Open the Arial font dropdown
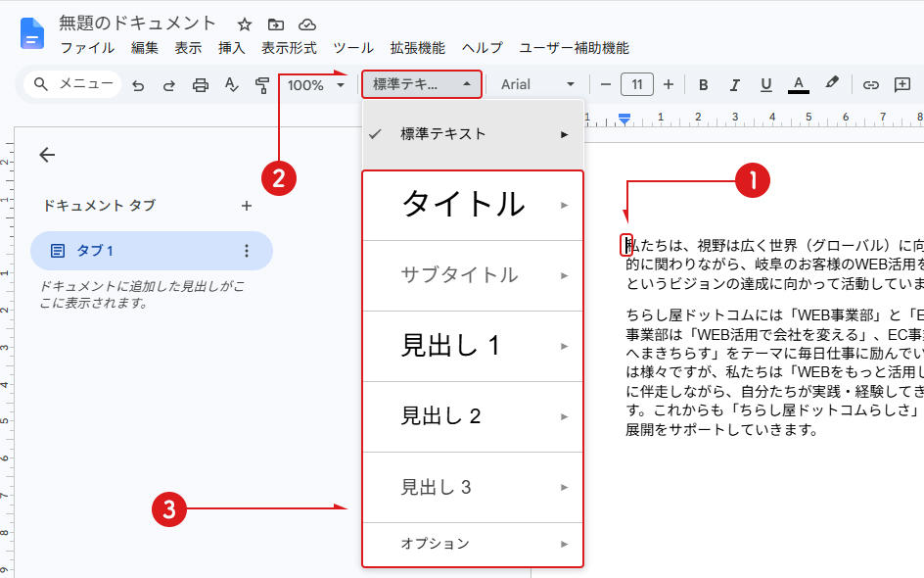Image resolution: width=924 pixels, height=578 pixels. tap(537, 85)
